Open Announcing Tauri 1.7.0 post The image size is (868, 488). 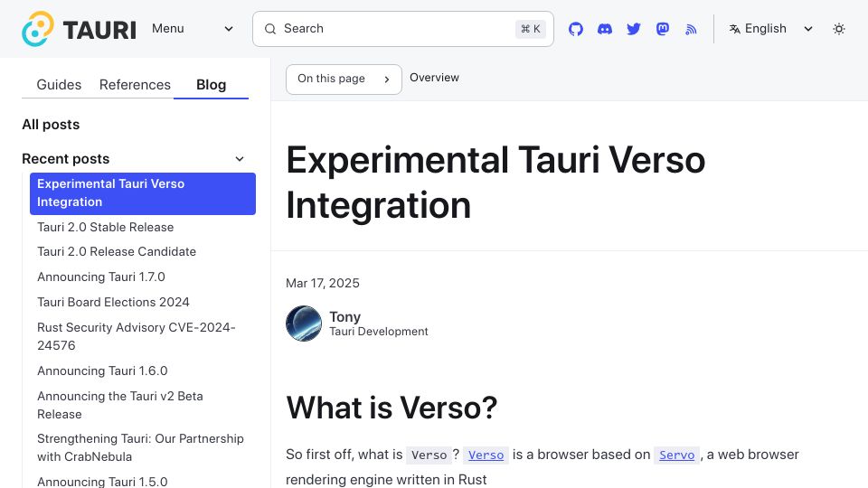[100, 277]
